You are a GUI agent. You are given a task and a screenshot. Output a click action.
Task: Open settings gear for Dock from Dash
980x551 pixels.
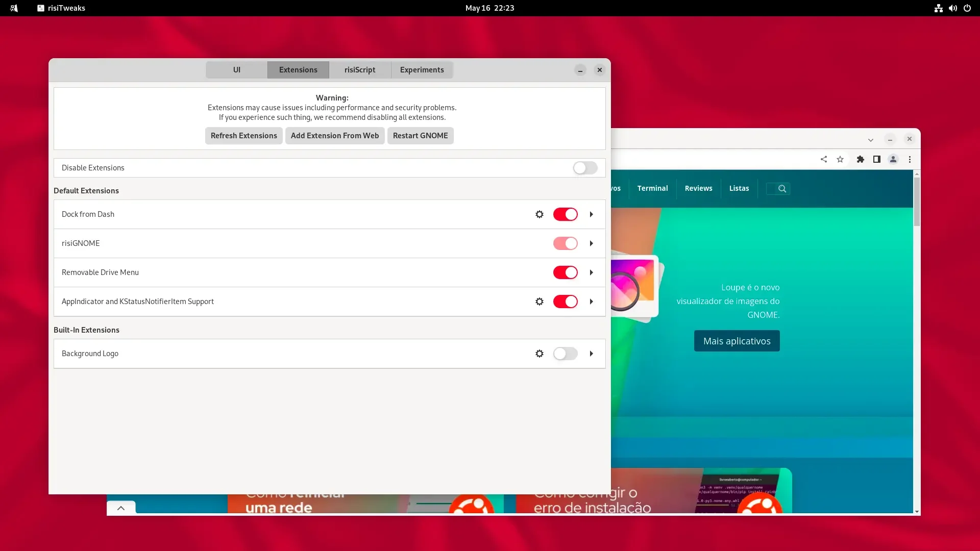point(540,214)
